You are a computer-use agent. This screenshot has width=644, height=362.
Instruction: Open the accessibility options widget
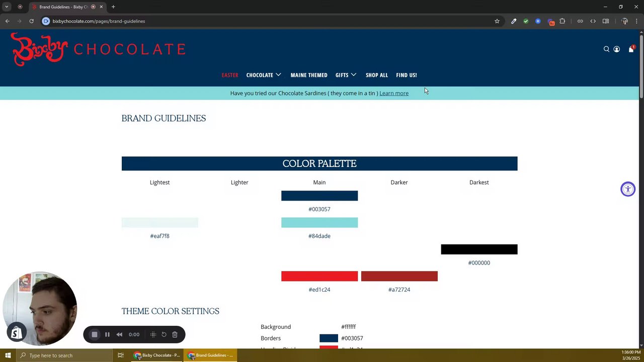point(628,189)
